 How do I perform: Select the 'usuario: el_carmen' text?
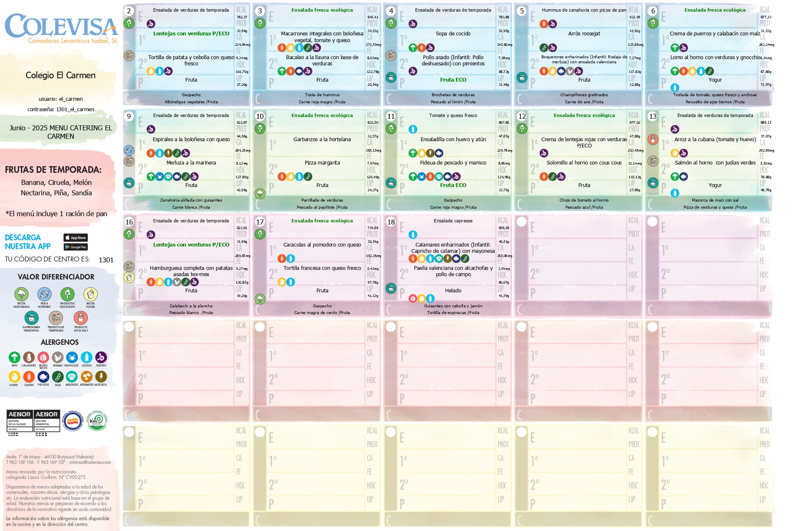[x=61, y=99]
